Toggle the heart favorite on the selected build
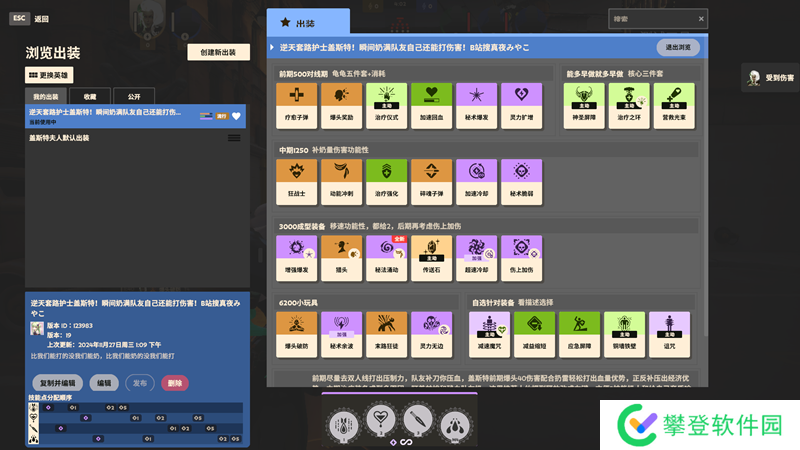The width and height of the screenshot is (800, 450). click(237, 116)
